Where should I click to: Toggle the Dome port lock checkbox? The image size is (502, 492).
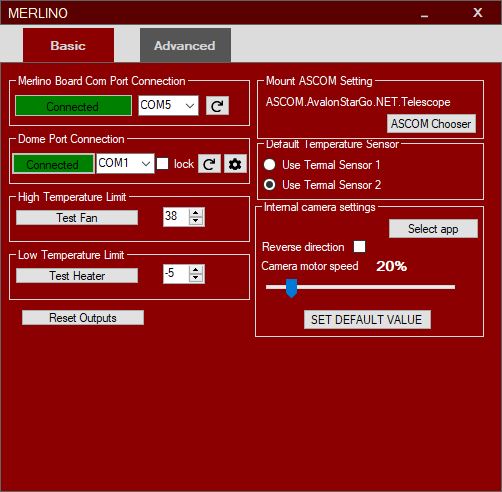pos(162,163)
